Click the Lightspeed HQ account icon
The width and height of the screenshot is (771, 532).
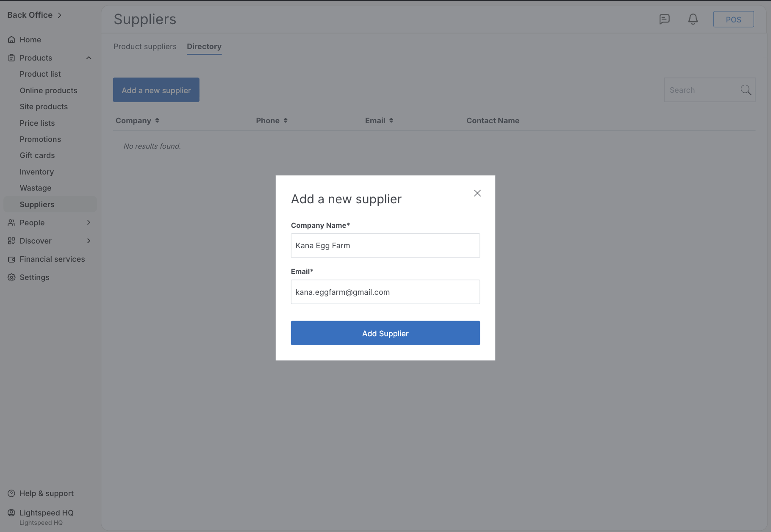[x=11, y=513]
